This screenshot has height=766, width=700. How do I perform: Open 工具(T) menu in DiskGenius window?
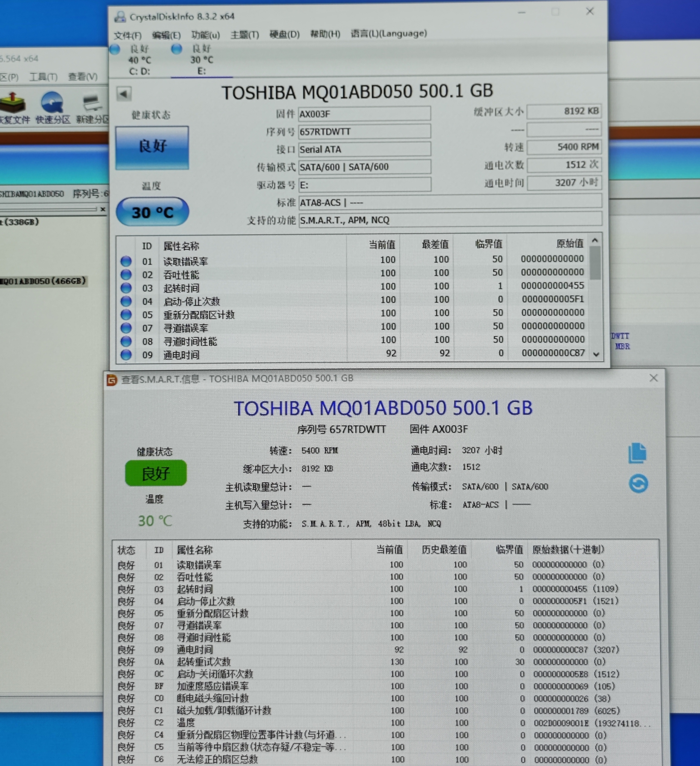pos(43,77)
